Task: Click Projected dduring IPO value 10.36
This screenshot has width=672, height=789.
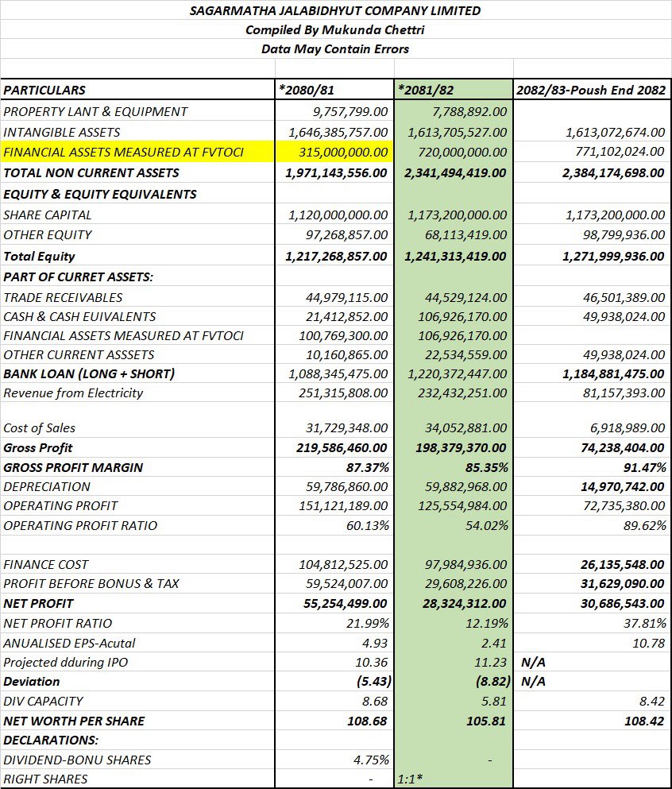Action: pos(372,662)
